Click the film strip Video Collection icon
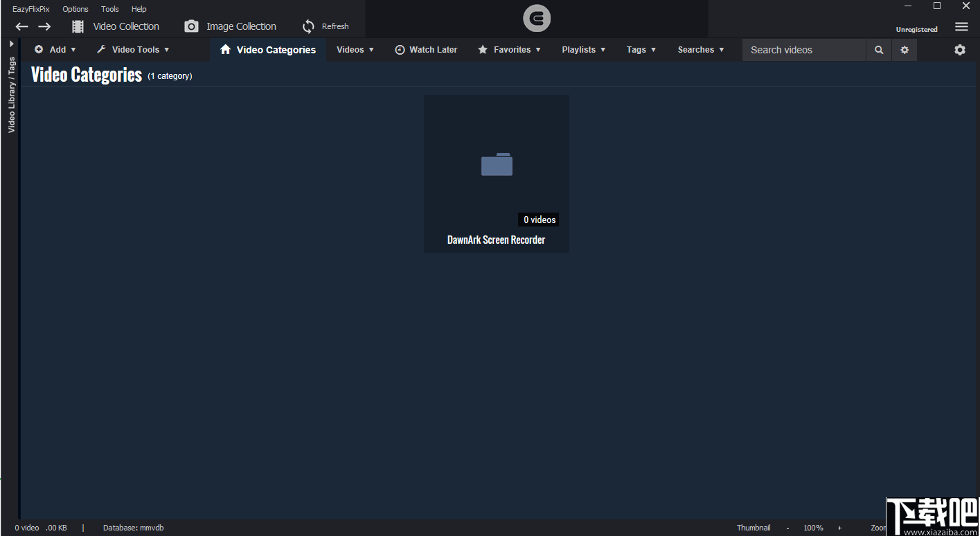This screenshot has width=980, height=536. coord(78,26)
